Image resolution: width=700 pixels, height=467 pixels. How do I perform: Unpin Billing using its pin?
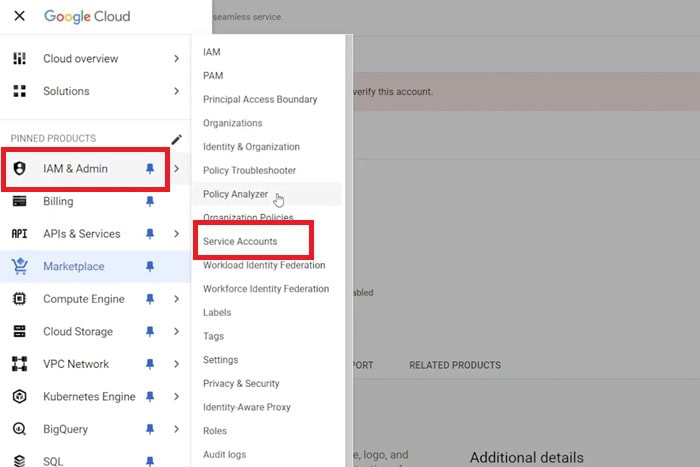tap(150, 201)
